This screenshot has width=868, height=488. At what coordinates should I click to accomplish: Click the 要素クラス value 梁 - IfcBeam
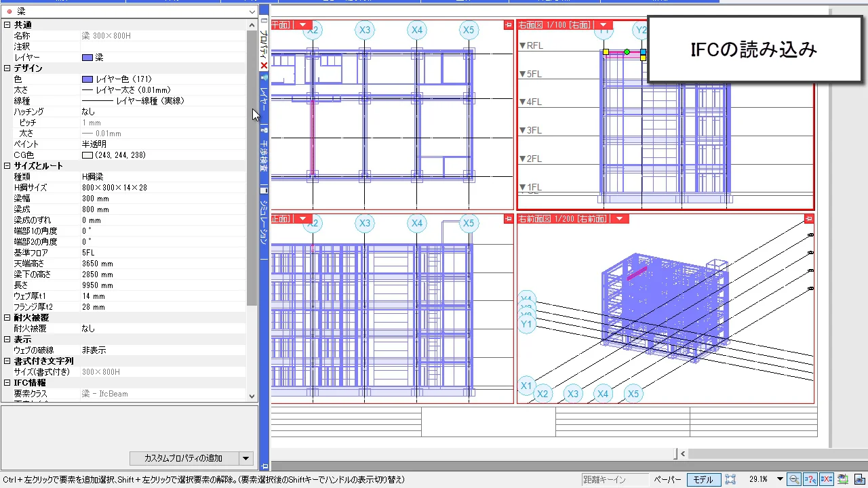(105, 394)
